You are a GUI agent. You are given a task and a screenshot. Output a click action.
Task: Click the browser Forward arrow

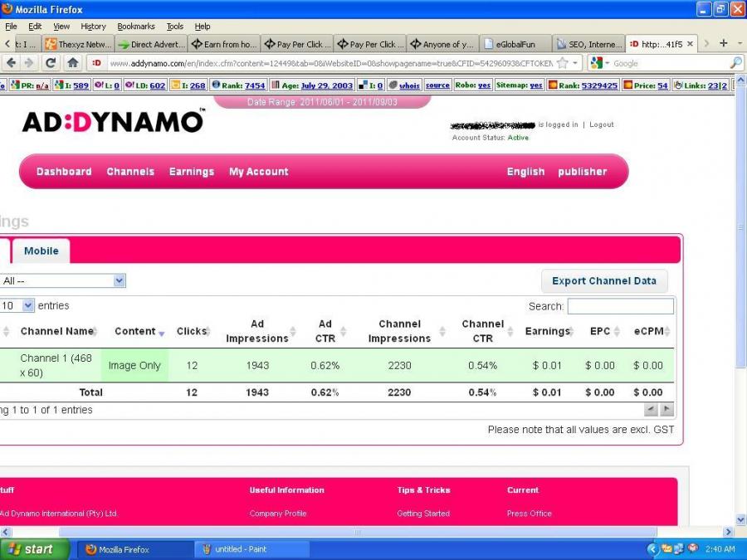(x=29, y=63)
